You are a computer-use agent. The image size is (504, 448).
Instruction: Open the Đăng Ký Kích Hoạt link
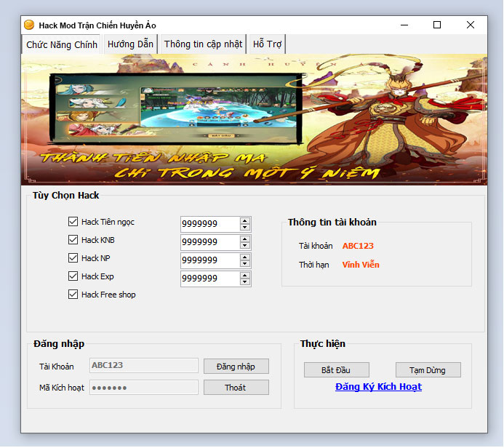[378, 387]
